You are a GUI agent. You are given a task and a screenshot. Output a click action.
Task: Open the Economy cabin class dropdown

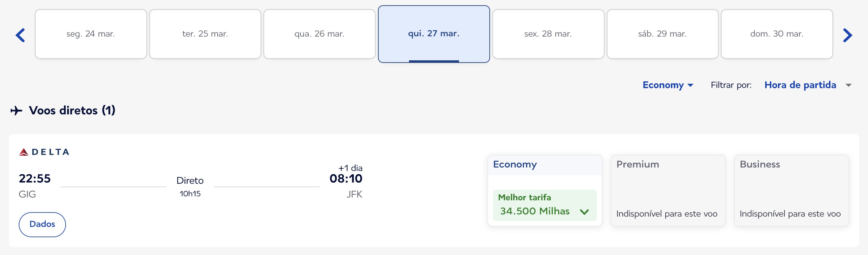pos(668,85)
